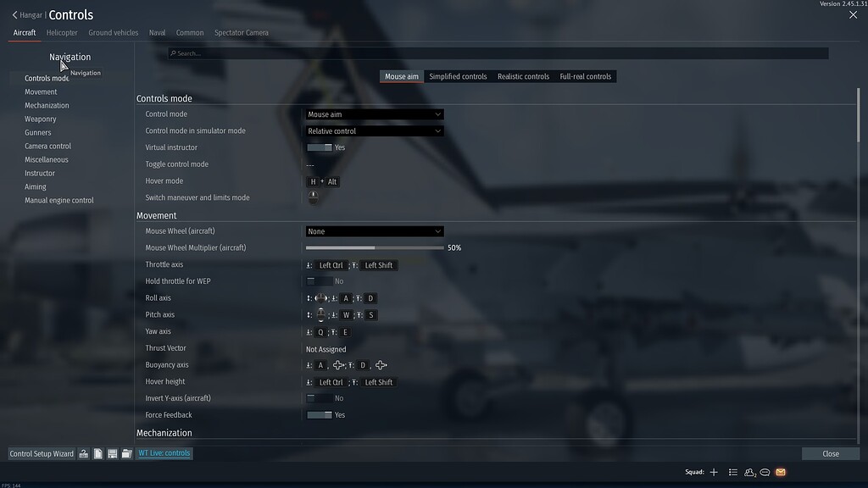Load controls via the folder icon
The width and height of the screenshot is (868, 488).
(x=127, y=453)
